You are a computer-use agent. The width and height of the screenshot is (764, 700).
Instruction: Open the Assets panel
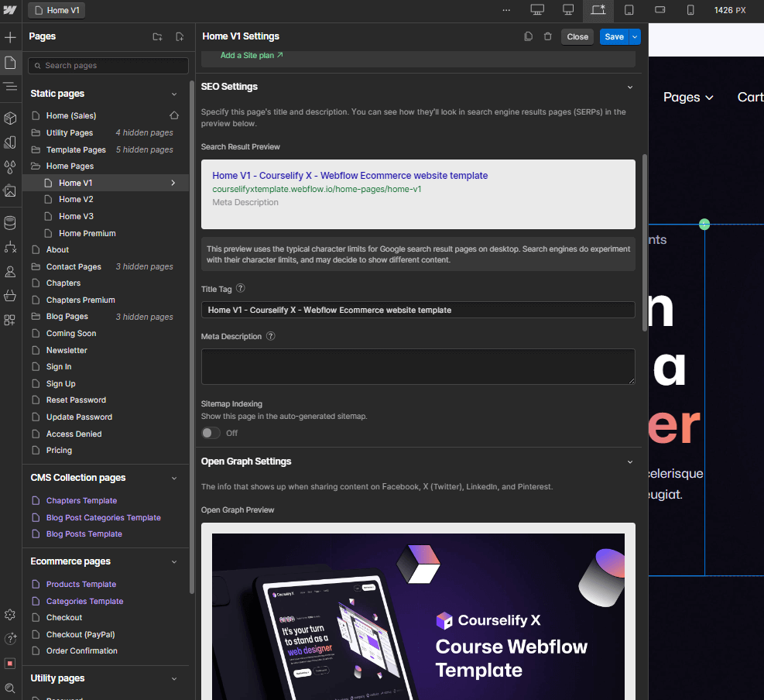[11, 191]
